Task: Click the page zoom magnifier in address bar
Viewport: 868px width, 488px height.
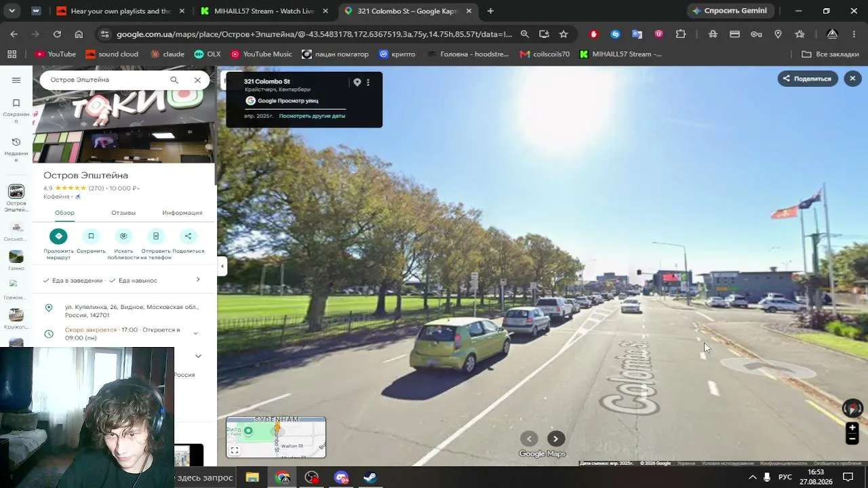Action: 525,34
